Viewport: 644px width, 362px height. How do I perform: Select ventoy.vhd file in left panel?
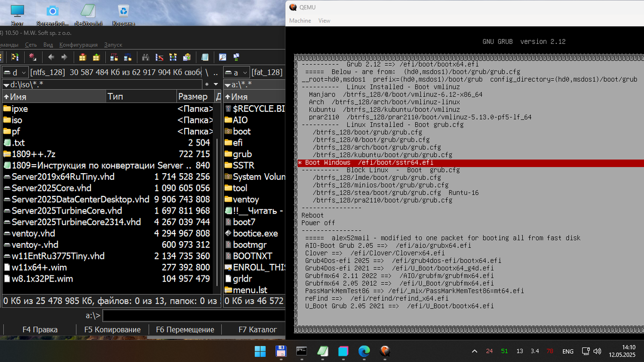coord(108,233)
